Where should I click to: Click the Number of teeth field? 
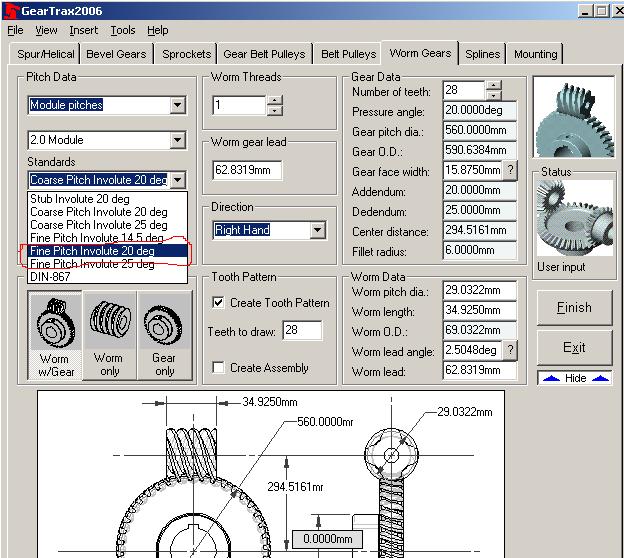pyautogui.click(x=464, y=90)
